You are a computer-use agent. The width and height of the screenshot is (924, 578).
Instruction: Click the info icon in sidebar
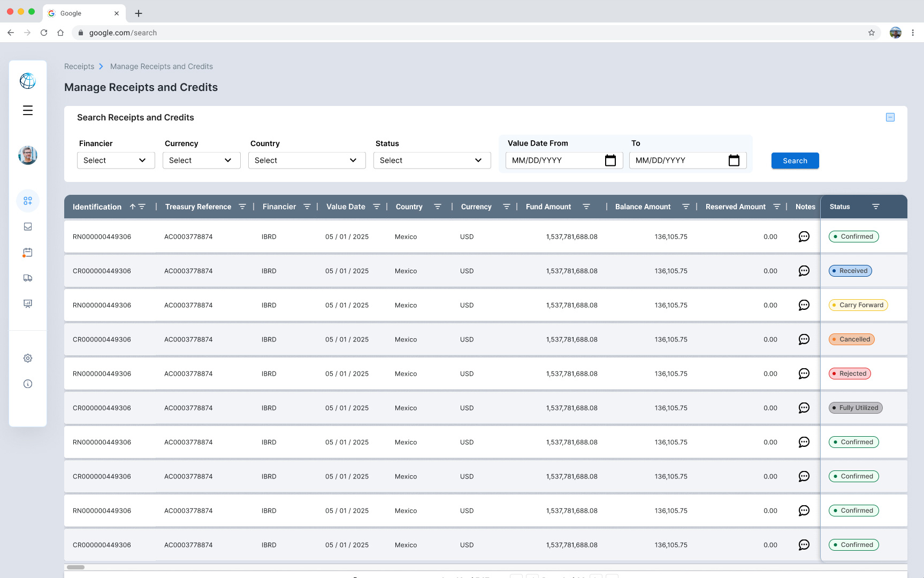point(28,384)
